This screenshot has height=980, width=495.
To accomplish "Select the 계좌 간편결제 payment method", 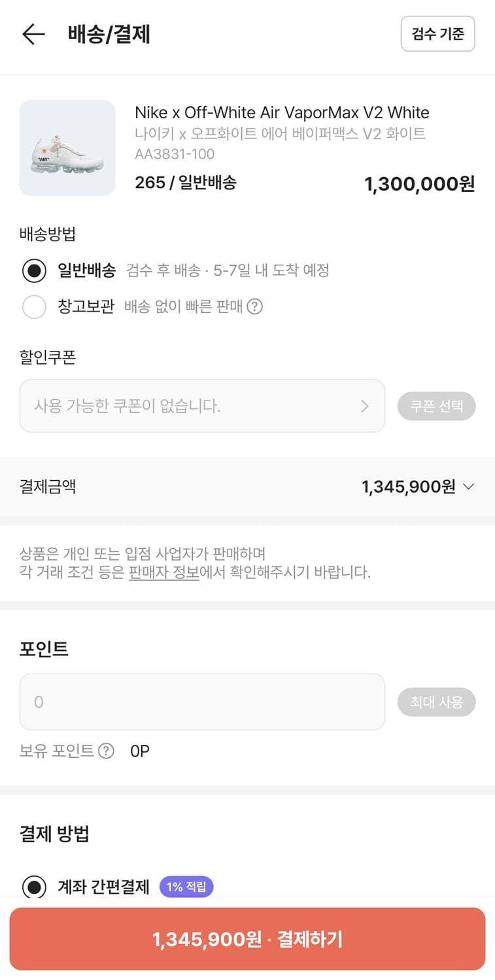I will click(x=34, y=887).
